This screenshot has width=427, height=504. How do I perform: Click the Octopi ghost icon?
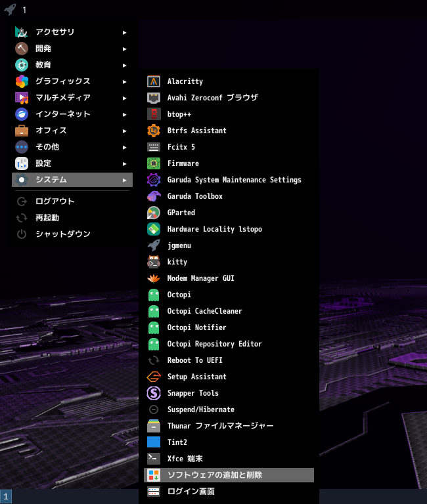point(154,295)
